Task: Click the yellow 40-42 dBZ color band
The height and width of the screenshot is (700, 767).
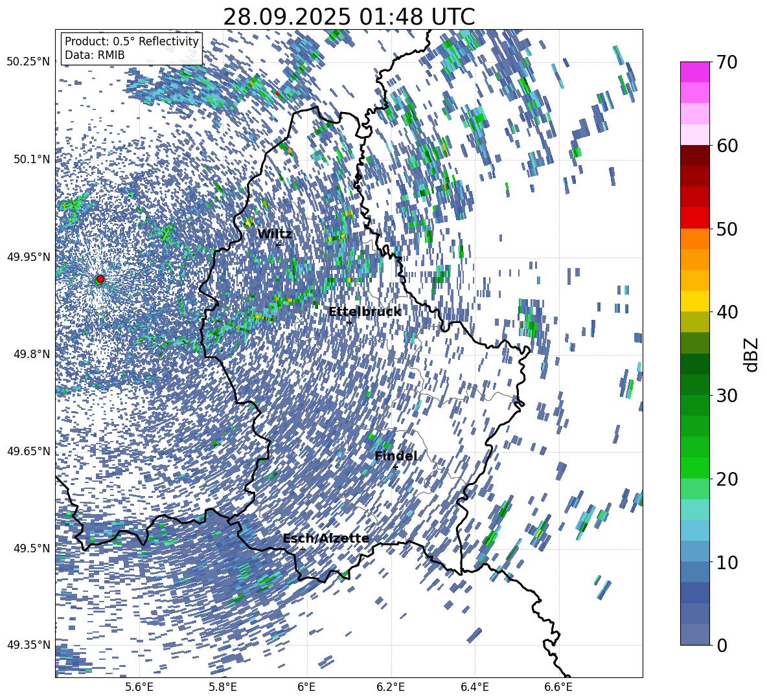Action: (694, 301)
